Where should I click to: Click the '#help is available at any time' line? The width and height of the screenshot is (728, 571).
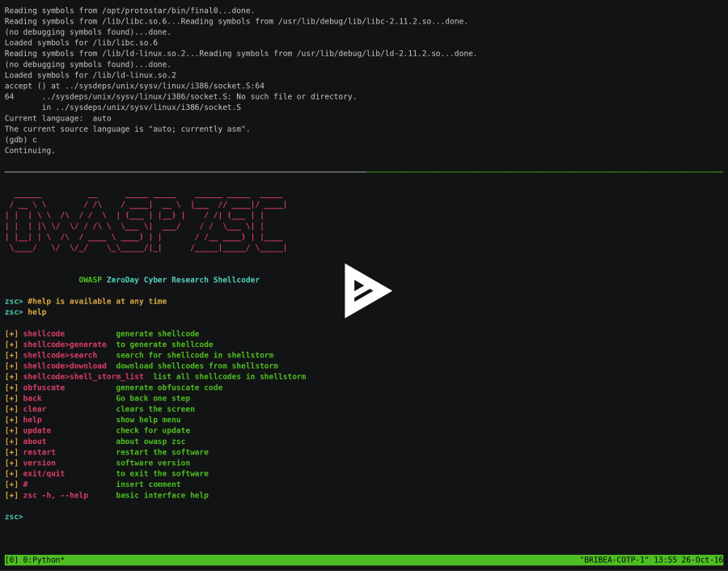97,302
